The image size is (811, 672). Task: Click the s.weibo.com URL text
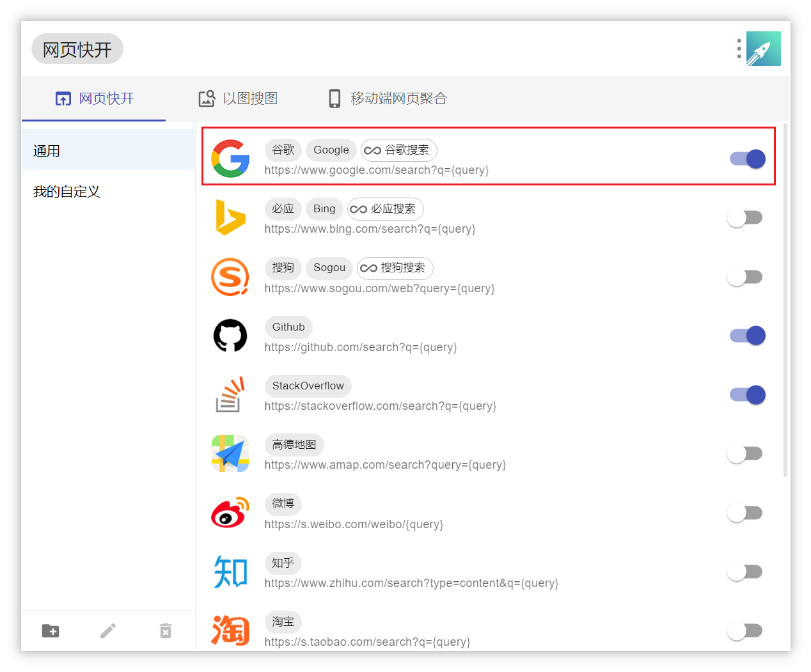354,524
